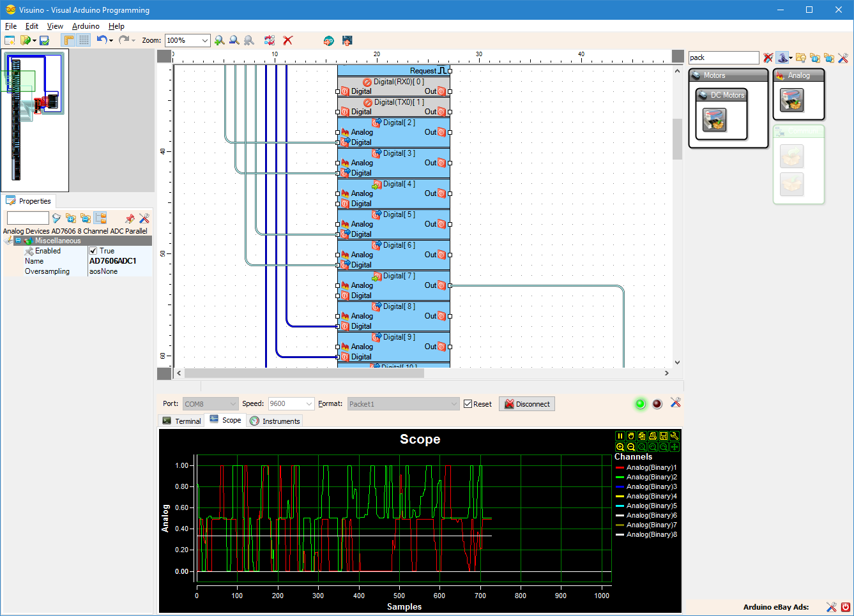Screen dimensions: 854x616
Task: Print the Scope chart
Action: click(652, 436)
